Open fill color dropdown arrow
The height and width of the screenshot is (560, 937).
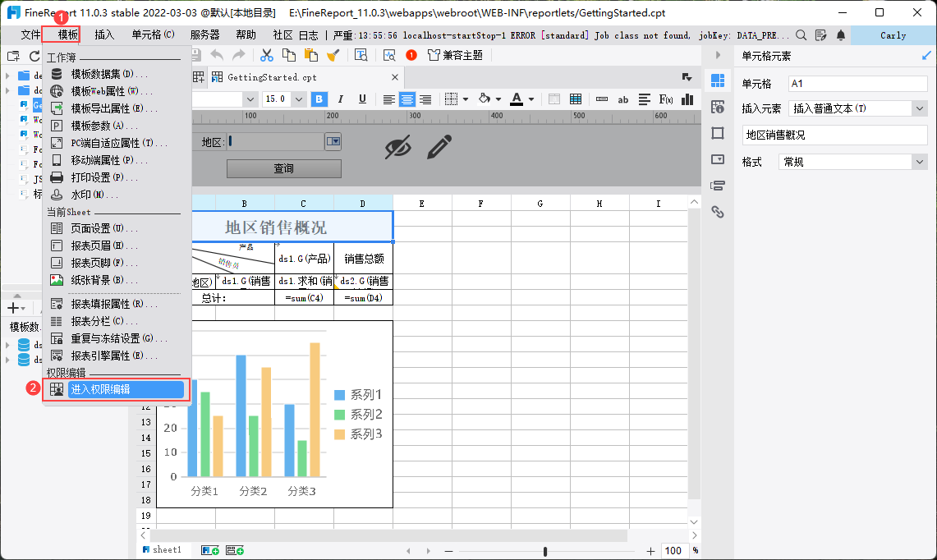[498, 99]
